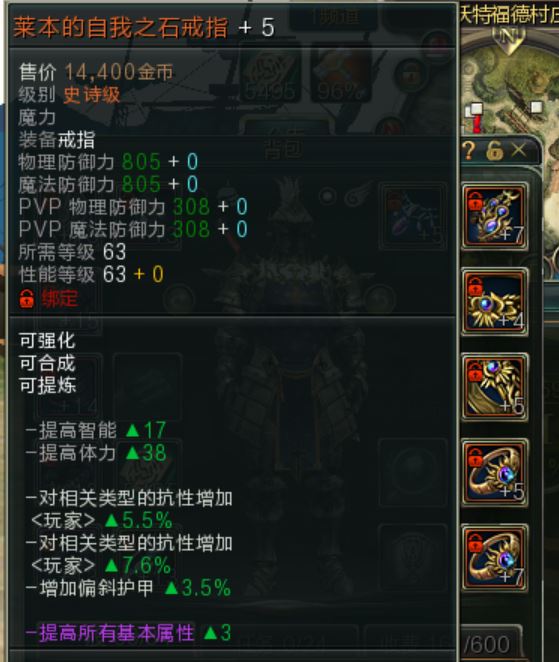Click the item title 莱本的自我之石戒指
The image size is (559, 662).
tap(121, 27)
